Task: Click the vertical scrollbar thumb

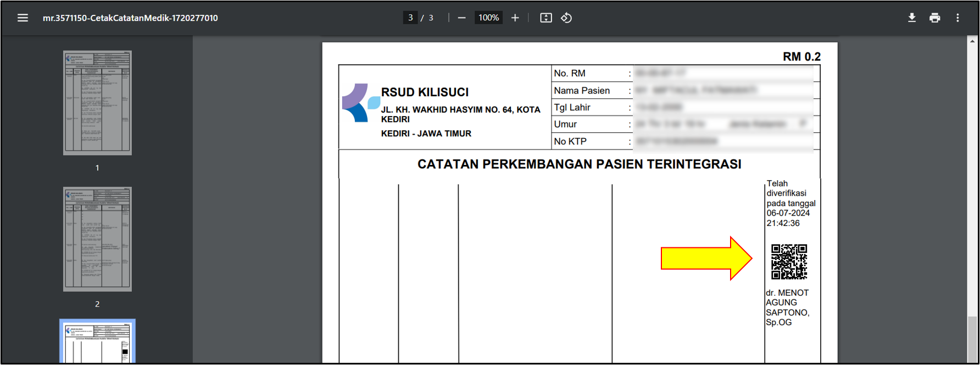Action: pyautogui.click(x=972, y=339)
